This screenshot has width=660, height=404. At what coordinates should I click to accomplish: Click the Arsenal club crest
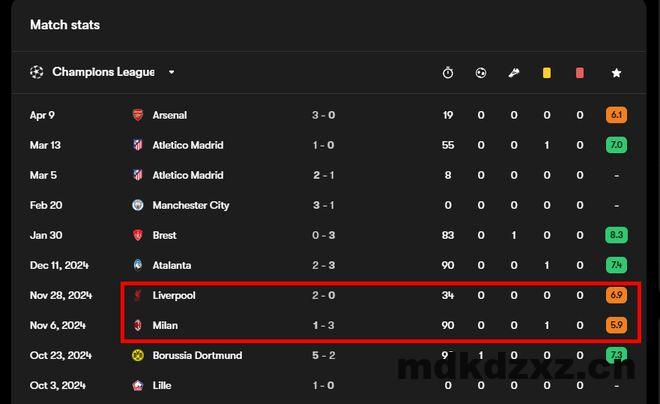138,115
